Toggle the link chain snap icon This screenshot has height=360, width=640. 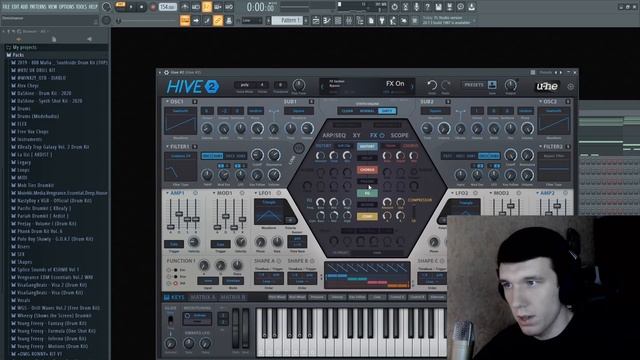[218, 20]
